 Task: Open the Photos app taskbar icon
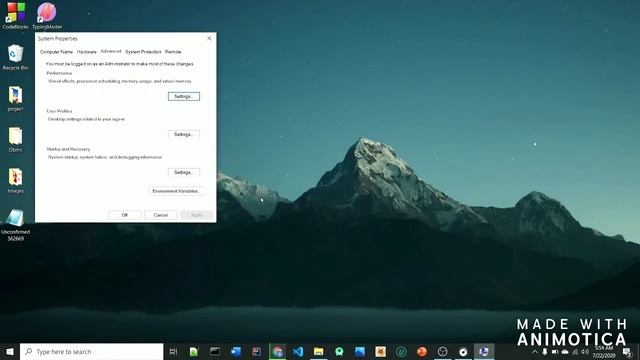360,351
